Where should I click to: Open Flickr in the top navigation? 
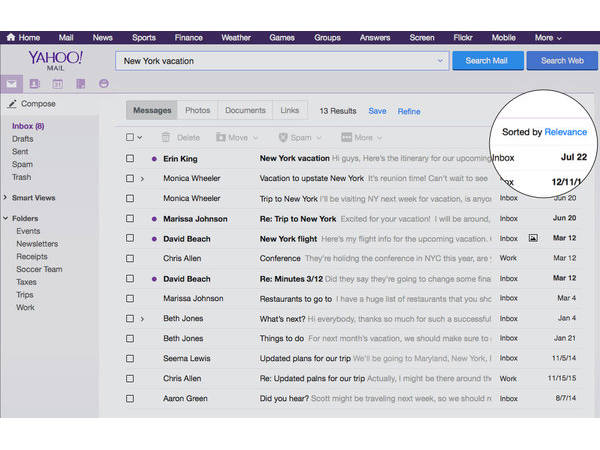coord(463,38)
